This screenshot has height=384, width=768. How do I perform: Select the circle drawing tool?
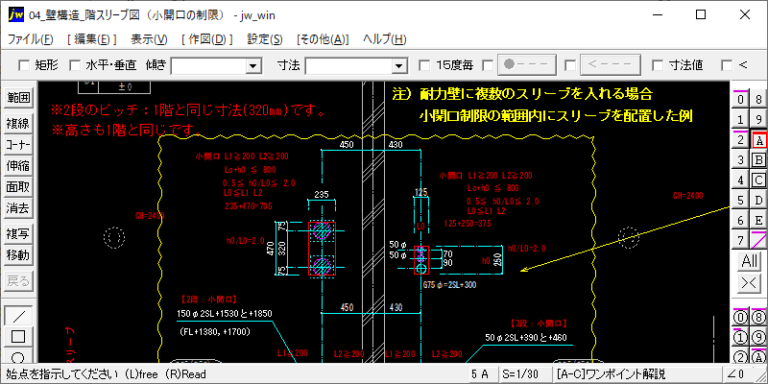pos(18,357)
